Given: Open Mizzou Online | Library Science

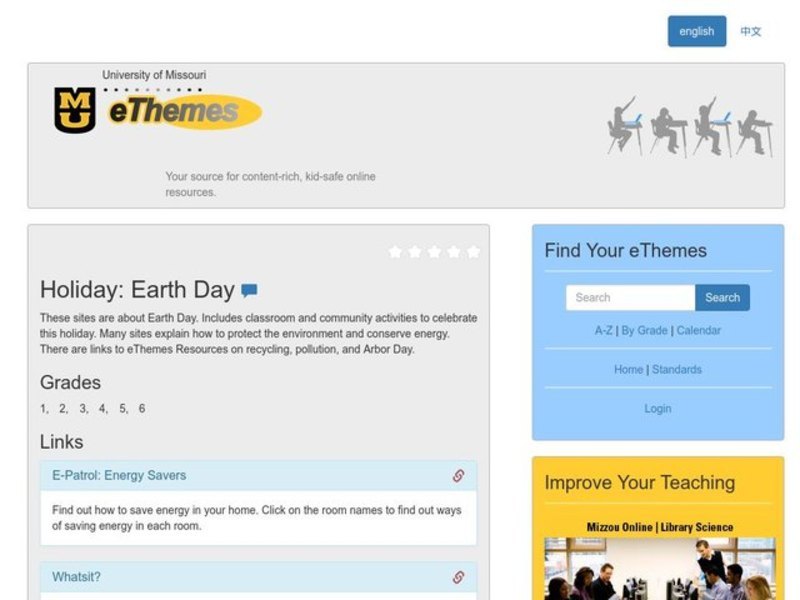Looking at the screenshot, I should [x=660, y=526].
